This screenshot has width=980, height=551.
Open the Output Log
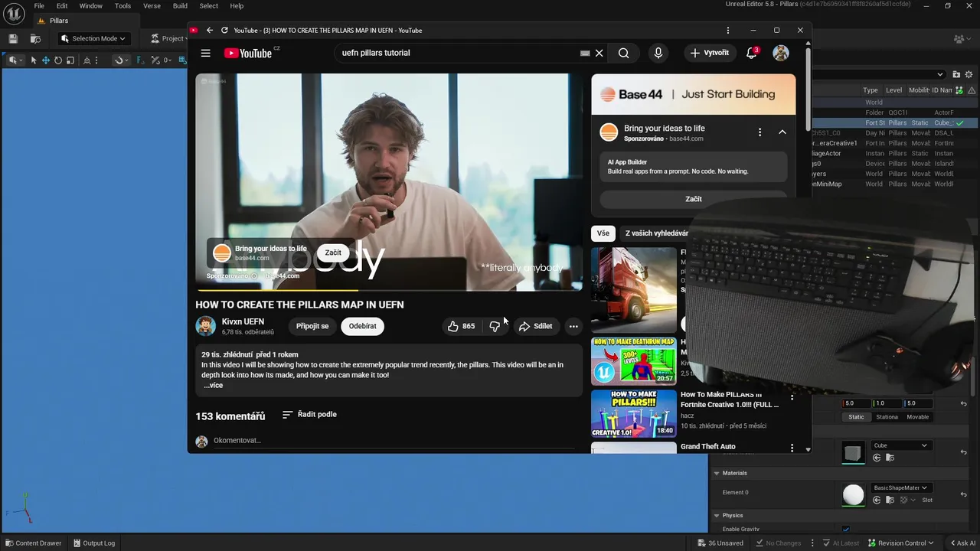coord(93,543)
